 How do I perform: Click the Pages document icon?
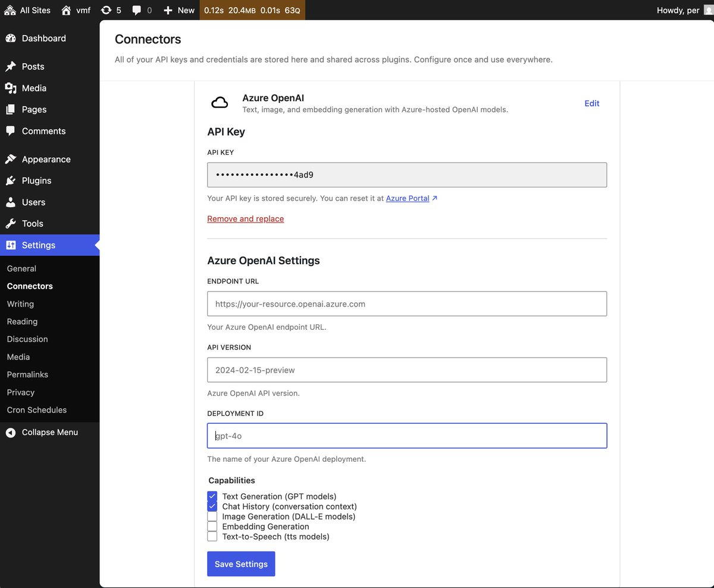point(11,110)
